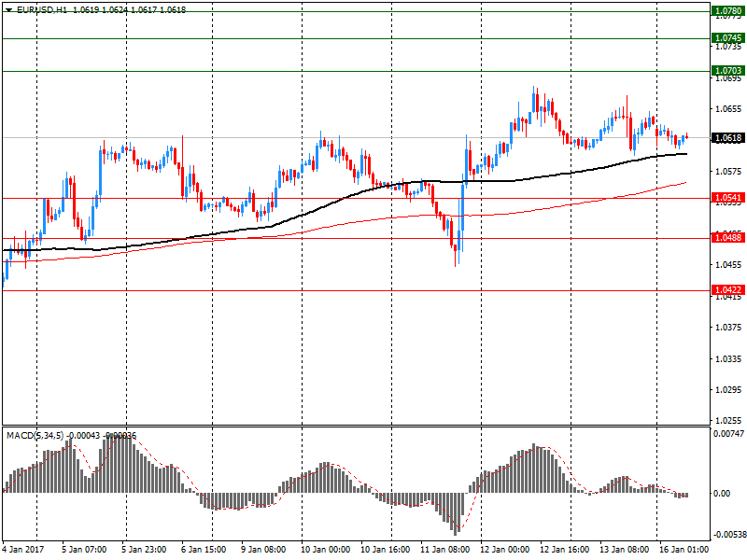Click the 13 Jan 08:00 time label

[624, 550]
